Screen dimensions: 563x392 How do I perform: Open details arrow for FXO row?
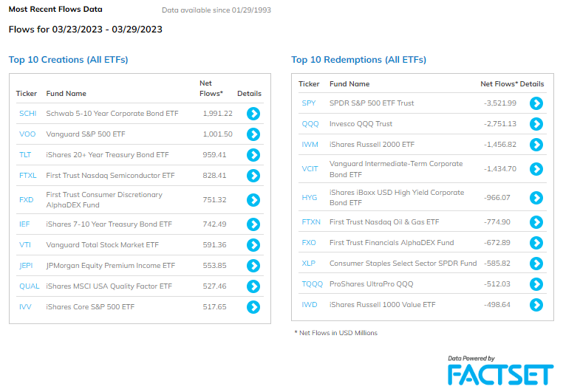pyautogui.click(x=536, y=243)
